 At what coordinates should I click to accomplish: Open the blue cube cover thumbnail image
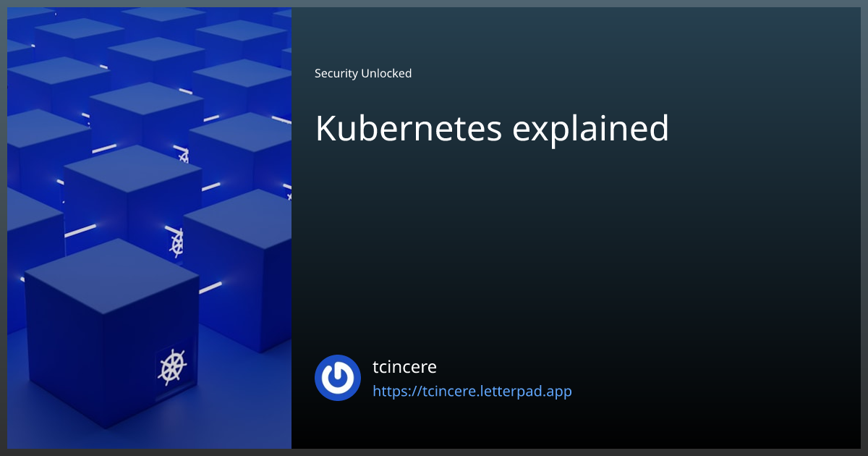(x=148, y=228)
